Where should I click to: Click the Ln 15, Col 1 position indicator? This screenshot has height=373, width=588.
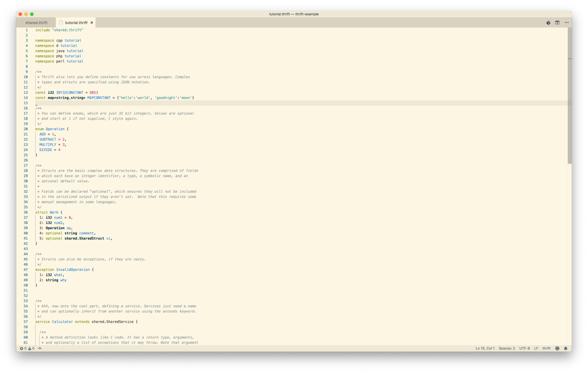point(485,348)
